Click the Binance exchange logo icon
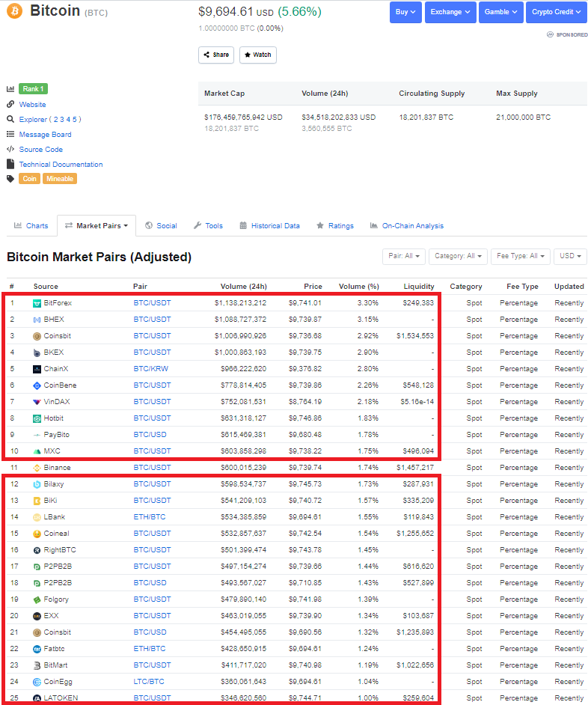The width and height of the screenshot is (588, 705). (x=37, y=468)
